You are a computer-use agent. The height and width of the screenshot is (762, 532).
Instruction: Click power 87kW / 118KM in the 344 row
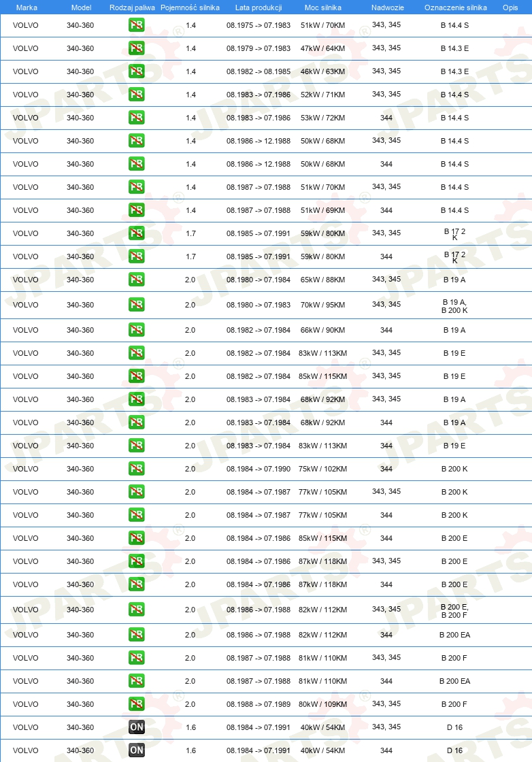click(x=323, y=584)
